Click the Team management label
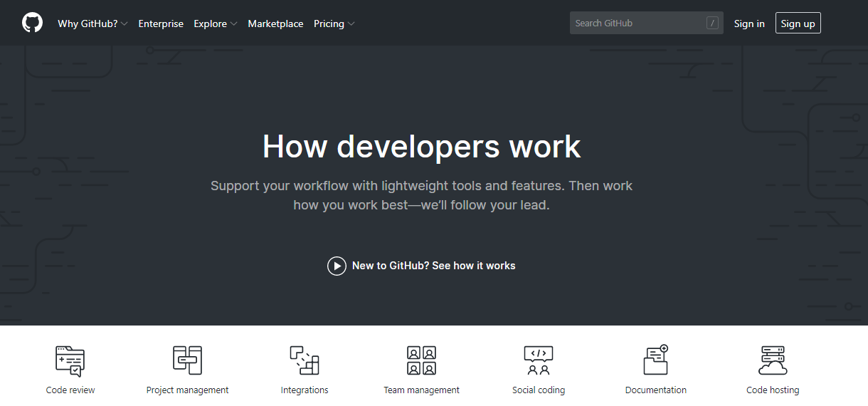 (421, 390)
